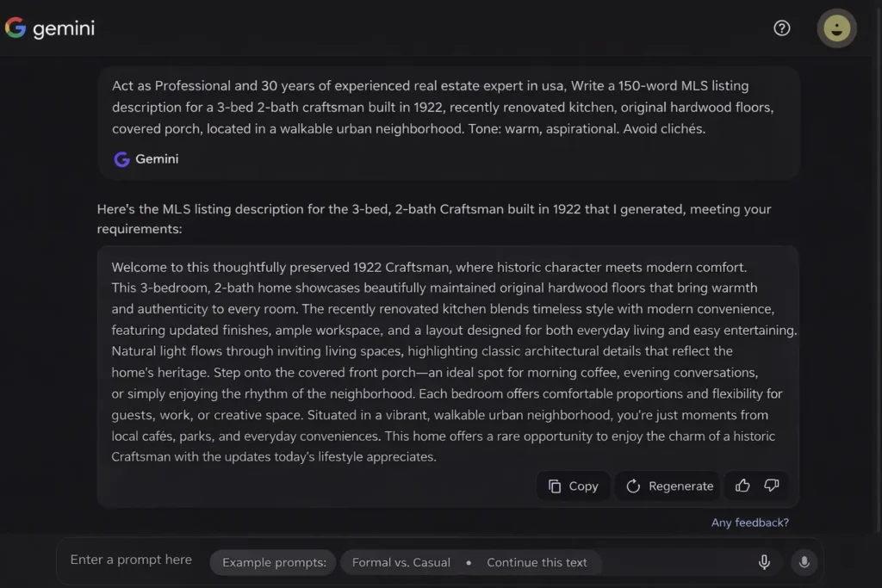Click the thumbs up icon

[742, 486]
